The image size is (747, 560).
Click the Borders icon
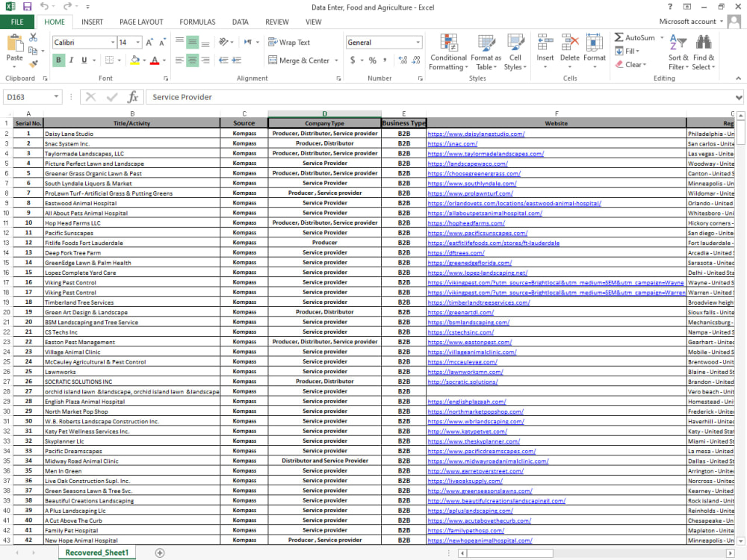coord(109,60)
